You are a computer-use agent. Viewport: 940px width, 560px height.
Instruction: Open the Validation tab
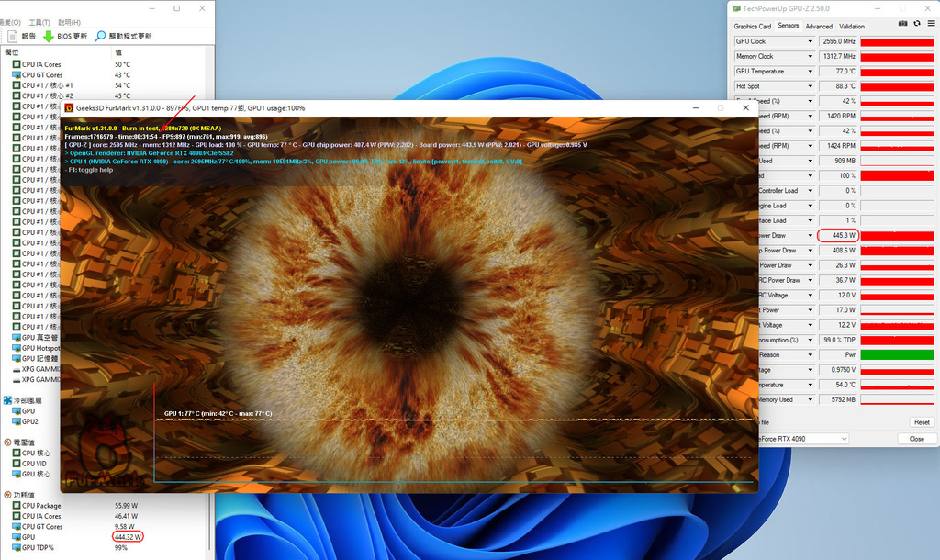[851, 27]
